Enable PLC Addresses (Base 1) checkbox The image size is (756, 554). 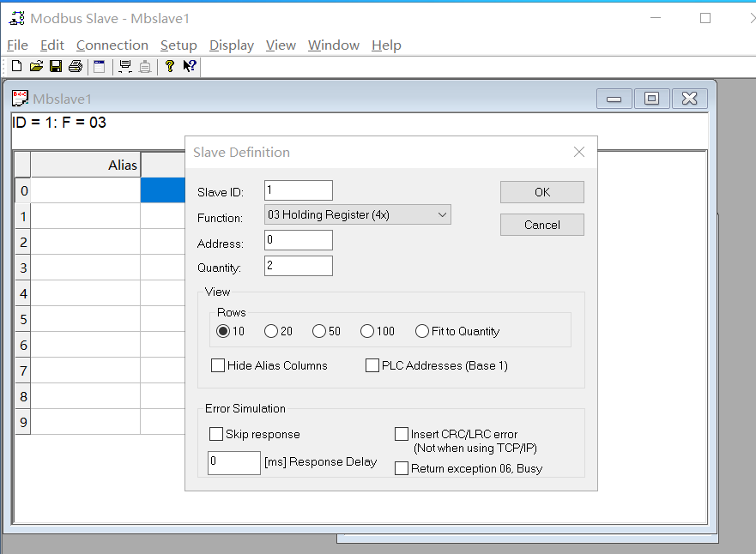[x=372, y=365]
